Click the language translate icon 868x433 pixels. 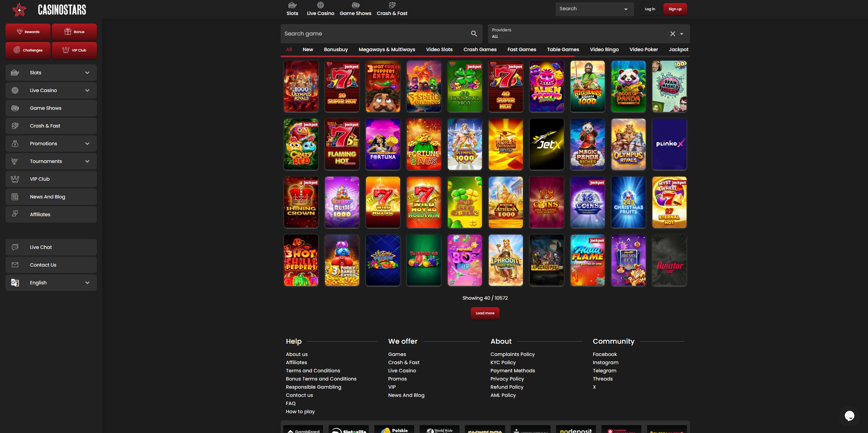click(x=15, y=283)
